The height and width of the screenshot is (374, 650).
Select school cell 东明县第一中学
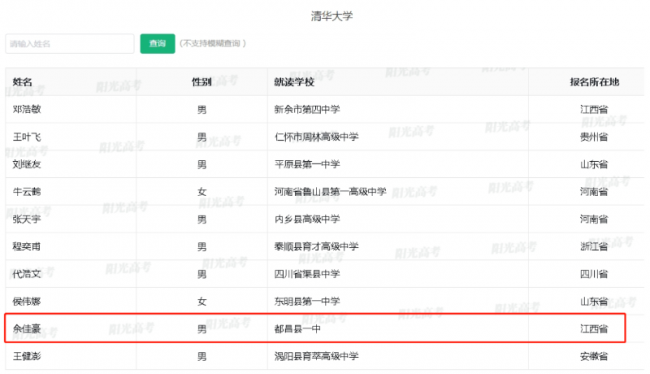pyautogui.click(x=307, y=301)
